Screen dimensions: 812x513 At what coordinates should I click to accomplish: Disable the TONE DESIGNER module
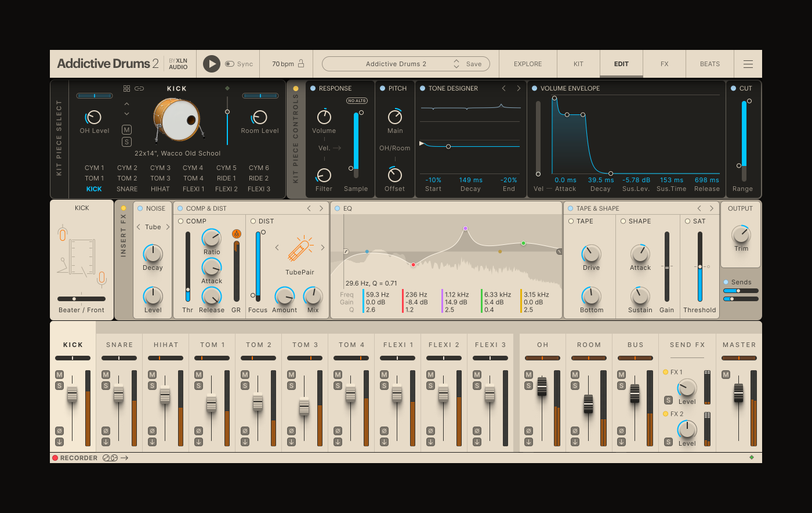[423, 88]
